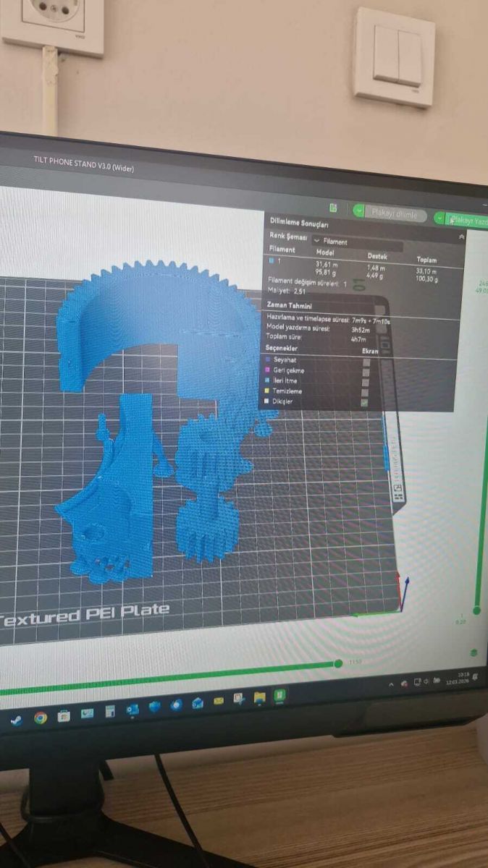Click the horizontal move slider's green handle

337,663
